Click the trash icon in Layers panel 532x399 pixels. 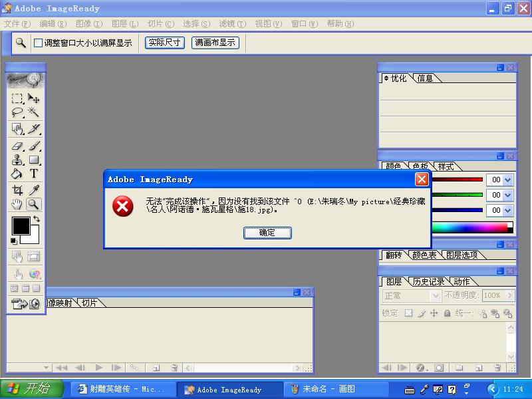[497, 368]
